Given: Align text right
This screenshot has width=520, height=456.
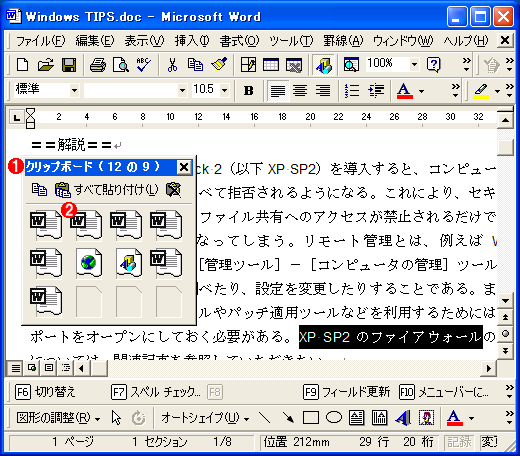Looking at the screenshot, I should point(323,90).
